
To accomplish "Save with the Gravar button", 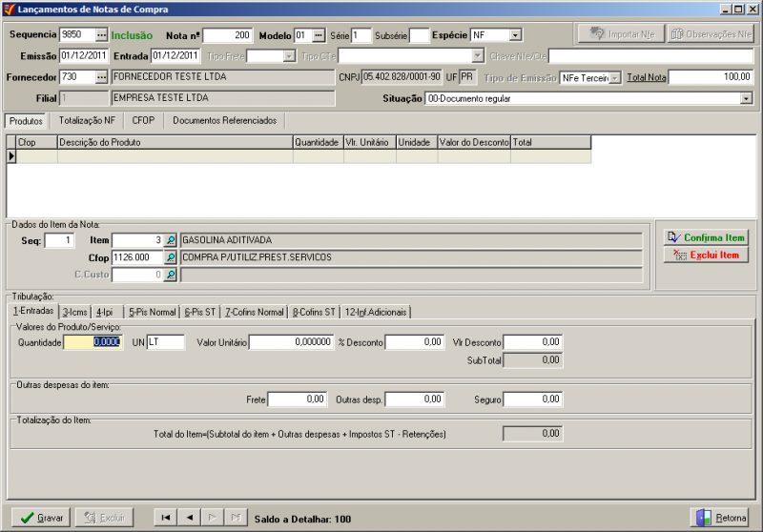I will [41, 518].
